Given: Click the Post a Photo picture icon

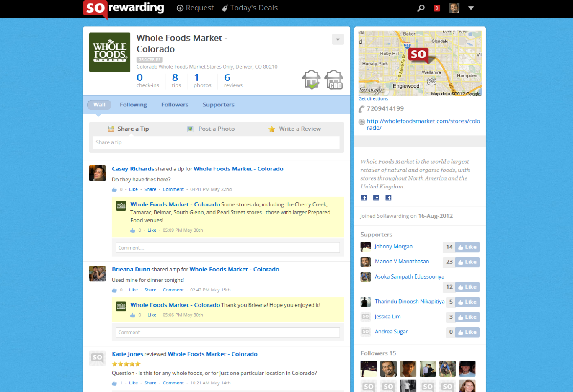Looking at the screenshot, I should pos(190,129).
